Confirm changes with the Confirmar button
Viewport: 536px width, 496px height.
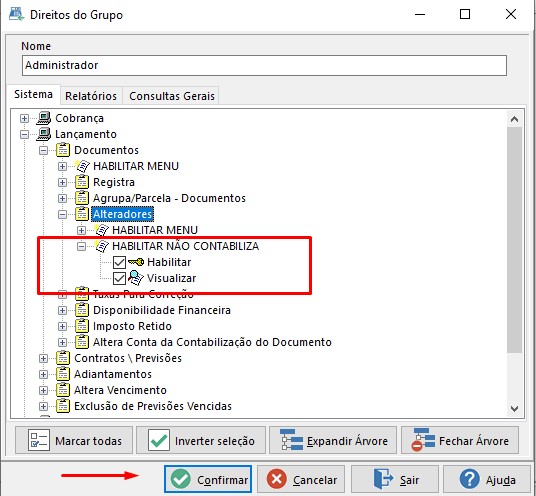point(208,479)
